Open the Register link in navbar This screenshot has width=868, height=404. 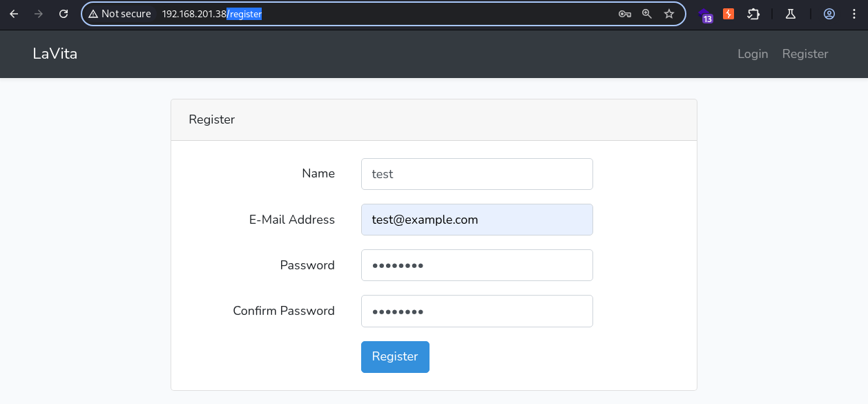coord(805,54)
